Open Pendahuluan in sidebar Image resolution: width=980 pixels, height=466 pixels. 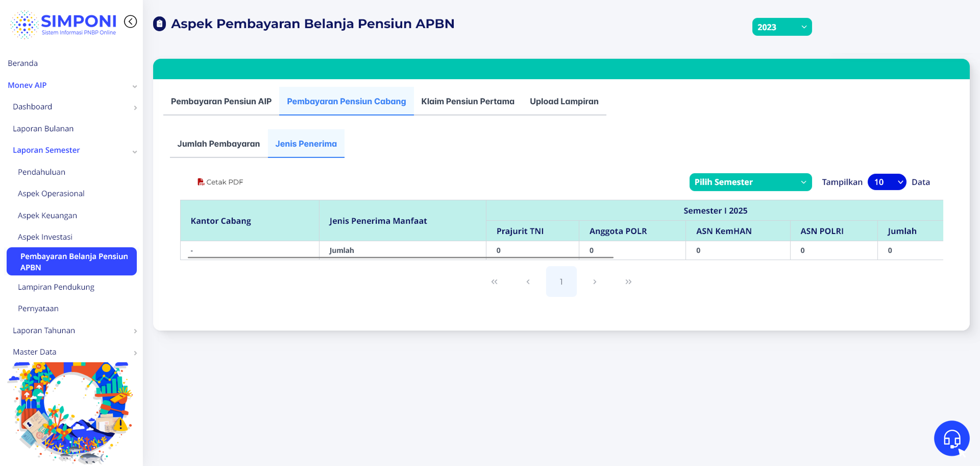tap(42, 172)
